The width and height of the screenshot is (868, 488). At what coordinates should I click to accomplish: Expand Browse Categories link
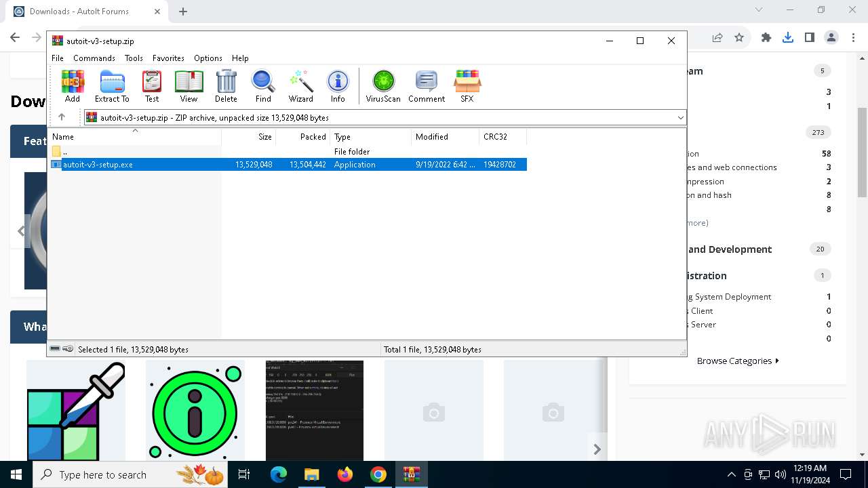(738, 361)
